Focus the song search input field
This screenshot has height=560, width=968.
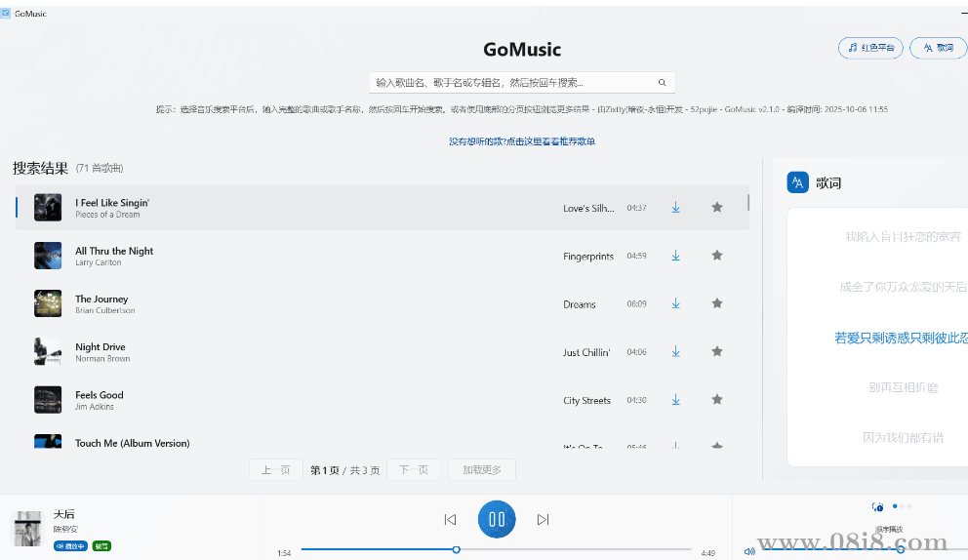click(x=522, y=83)
